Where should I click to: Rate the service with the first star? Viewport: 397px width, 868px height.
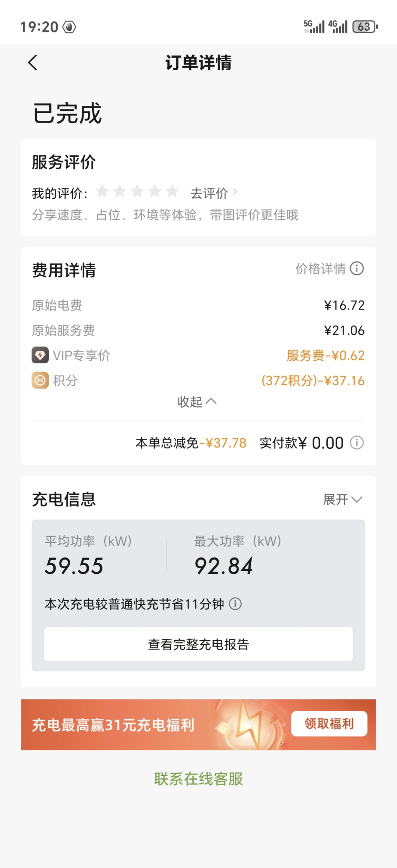tap(102, 191)
